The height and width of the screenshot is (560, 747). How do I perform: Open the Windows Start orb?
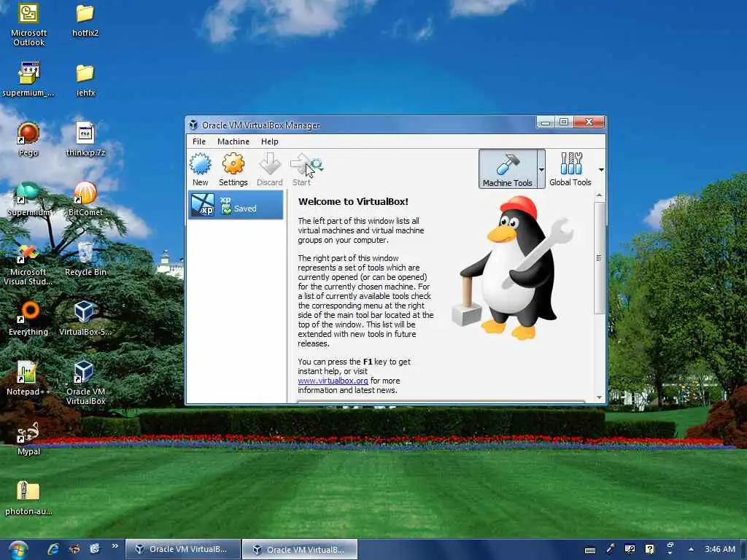click(18, 550)
